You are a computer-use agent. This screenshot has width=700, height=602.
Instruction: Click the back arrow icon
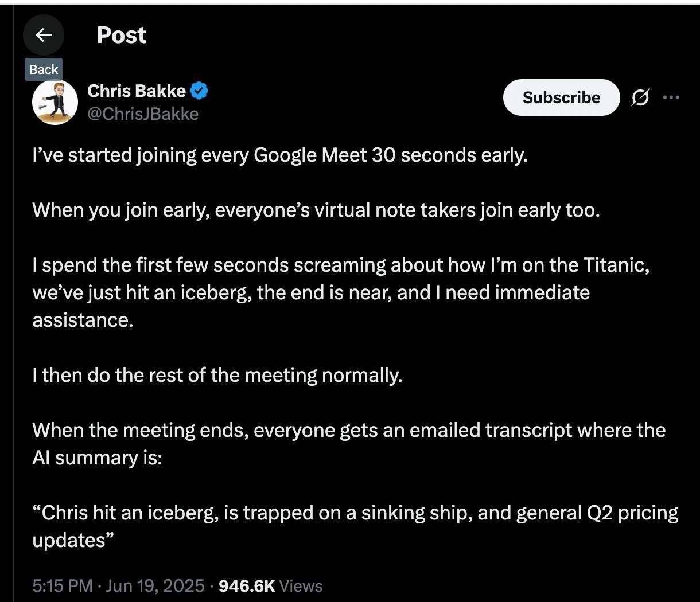tap(44, 35)
